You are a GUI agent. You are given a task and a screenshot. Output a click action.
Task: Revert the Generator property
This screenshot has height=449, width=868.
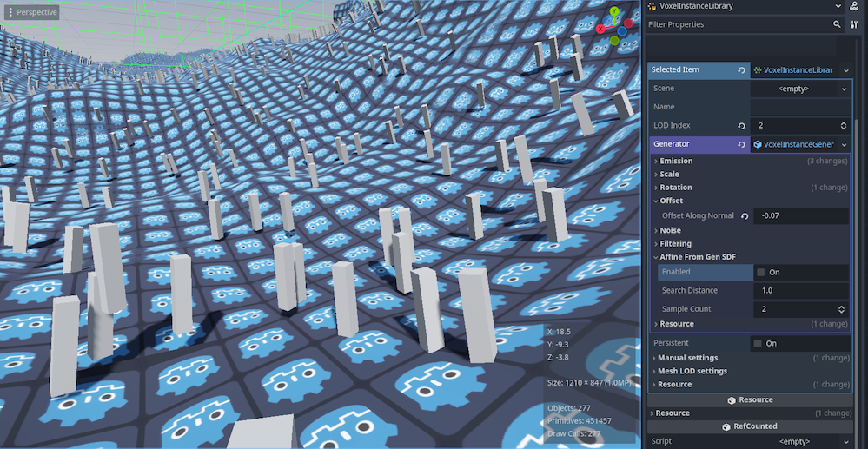[x=741, y=144]
